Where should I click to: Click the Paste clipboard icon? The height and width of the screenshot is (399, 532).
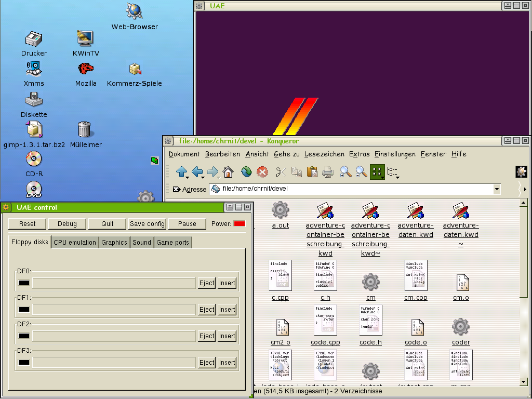click(x=312, y=172)
